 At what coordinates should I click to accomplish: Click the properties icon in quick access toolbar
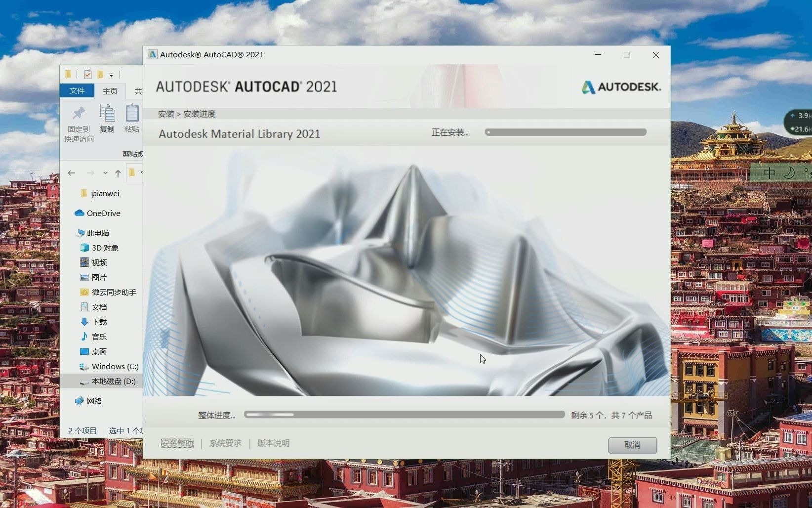coord(87,74)
